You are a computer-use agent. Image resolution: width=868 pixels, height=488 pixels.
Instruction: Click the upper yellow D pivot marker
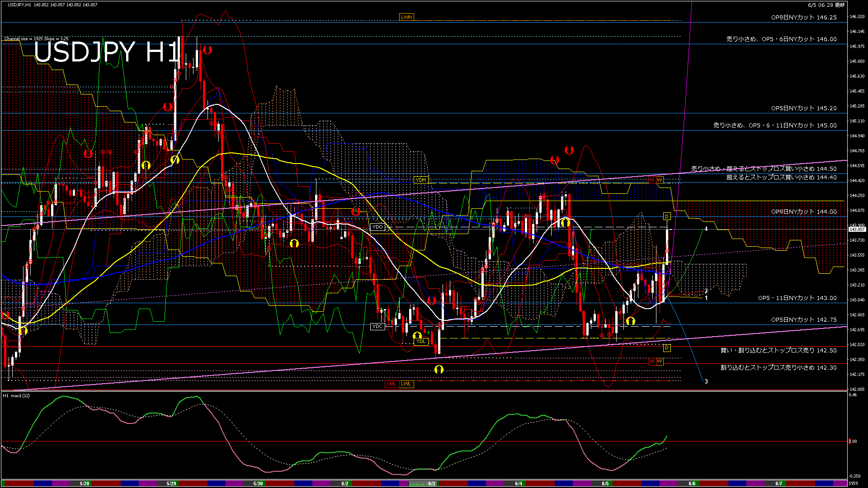pos(666,216)
